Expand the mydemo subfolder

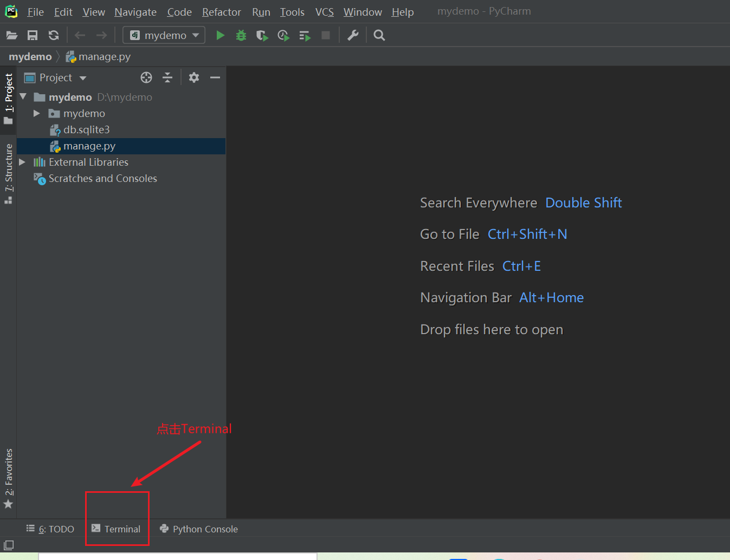click(37, 113)
